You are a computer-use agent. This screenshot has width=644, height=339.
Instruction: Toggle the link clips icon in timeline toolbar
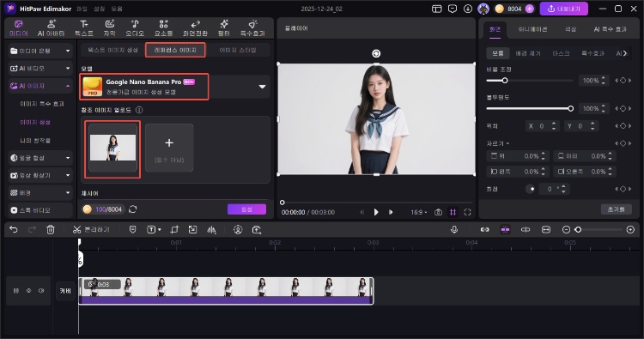pyautogui.click(x=484, y=229)
